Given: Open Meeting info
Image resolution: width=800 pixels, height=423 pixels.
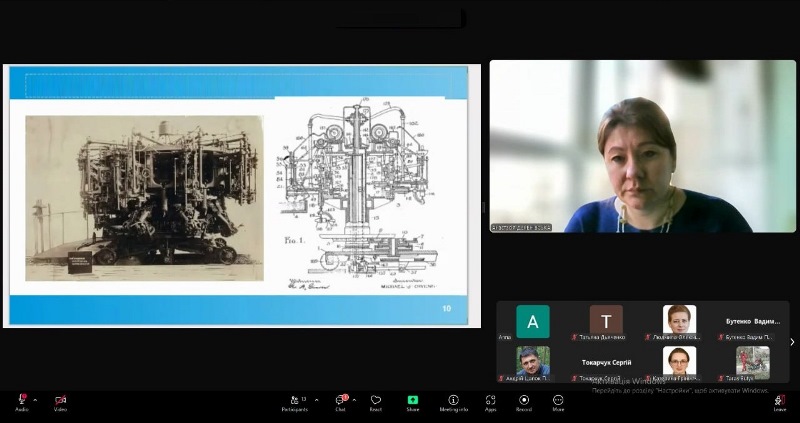Looking at the screenshot, I should coord(453,401).
